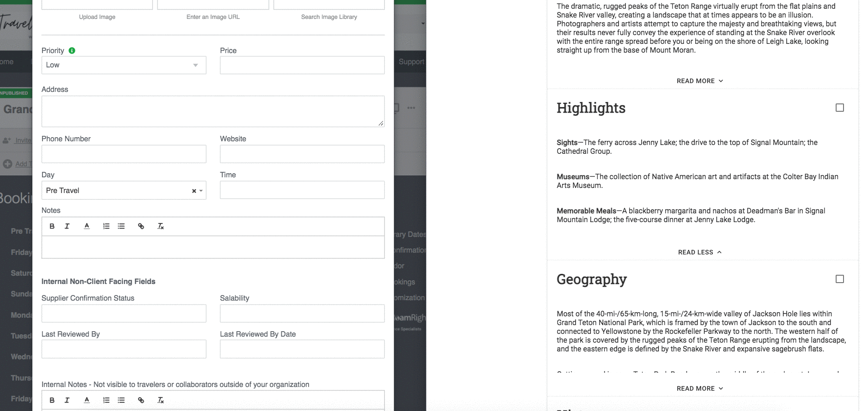
Task: Clear formatting in Internal Notes toolbar
Action: coord(161,400)
